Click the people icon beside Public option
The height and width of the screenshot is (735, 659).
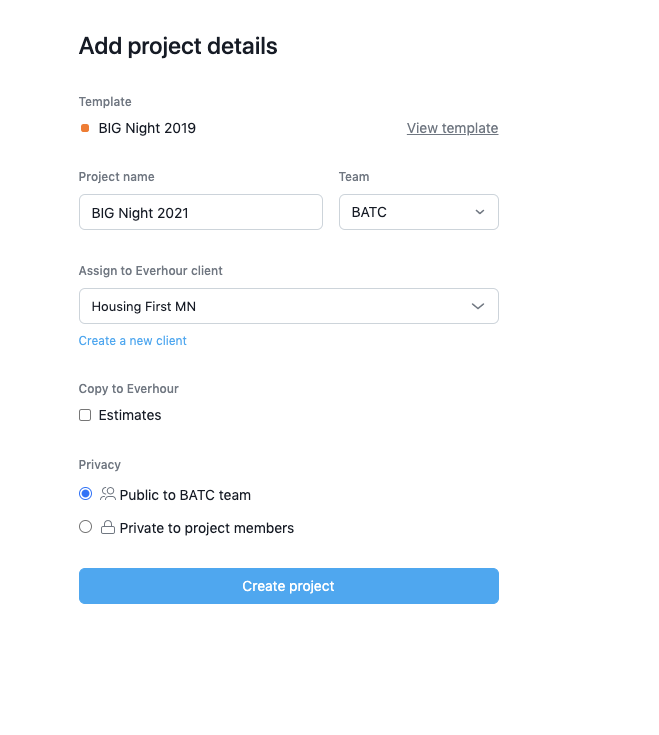coord(108,494)
